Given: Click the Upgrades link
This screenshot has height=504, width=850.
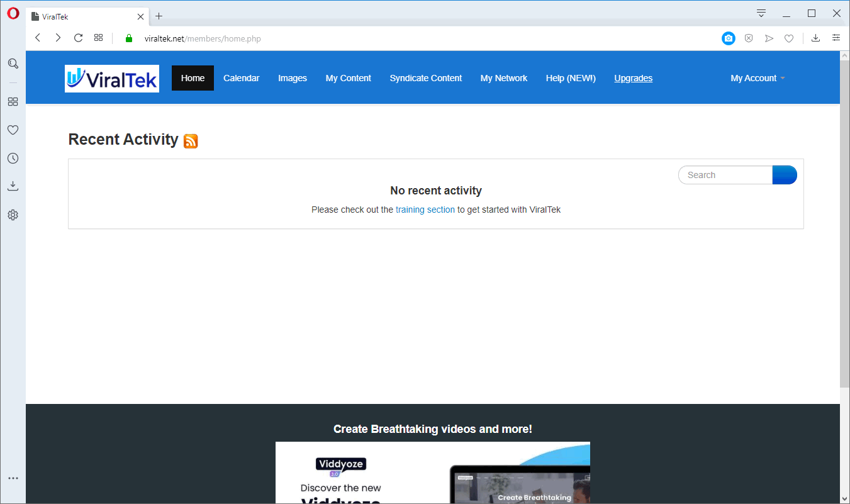Looking at the screenshot, I should coord(634,78).
